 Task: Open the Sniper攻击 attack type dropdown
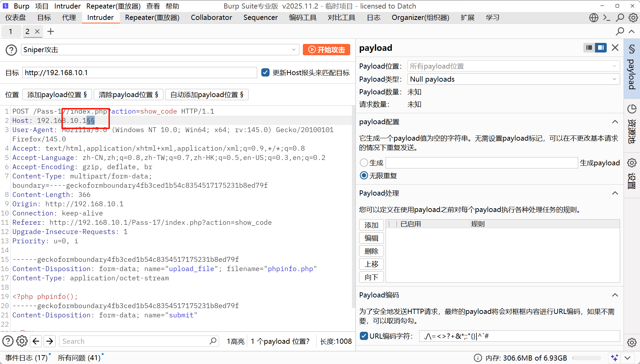[160, 50]
